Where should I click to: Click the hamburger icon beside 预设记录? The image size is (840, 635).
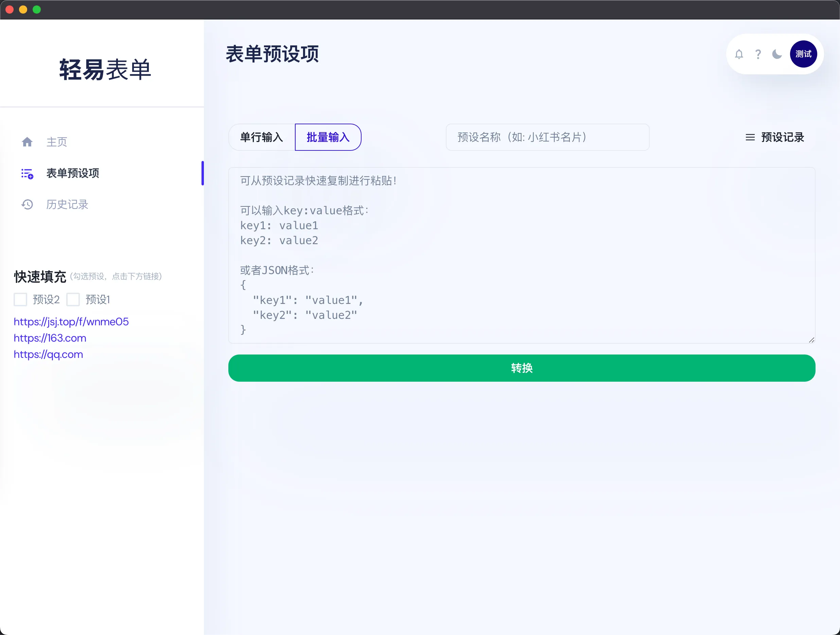[750, 138]
